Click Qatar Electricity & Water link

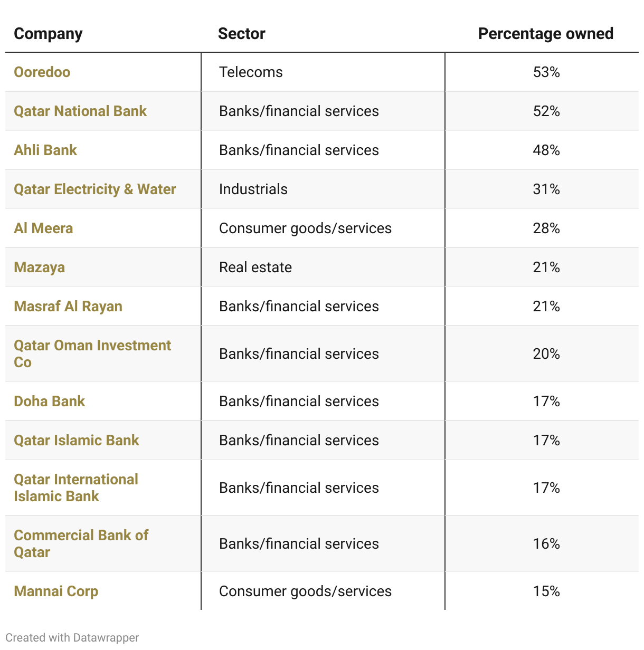[x=95, y=189]
